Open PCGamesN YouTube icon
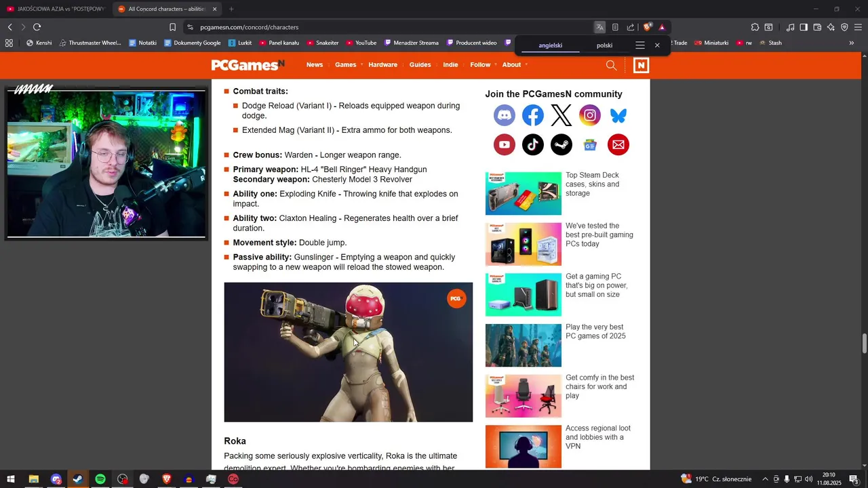This screenshot has width=868, height=488. click(505, 144)
